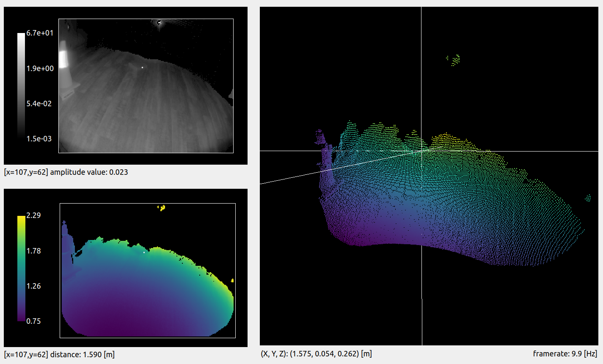The image size is (603, 364).
Task: Click the 0.75 distance scale label
Action: click(33, 321)
